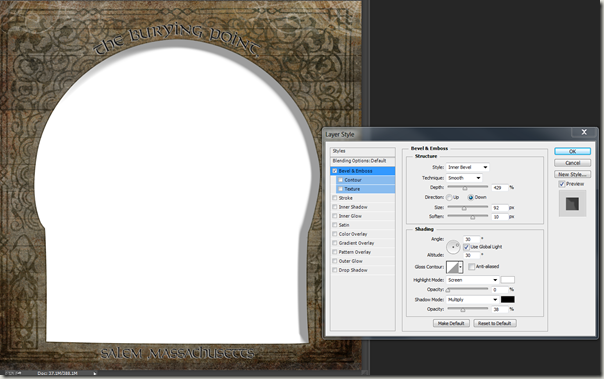Viewport: 604px width, 379px height.
Task: Open the Highlight Mode dropdown (Screen)
Action: tap(473, 280)
